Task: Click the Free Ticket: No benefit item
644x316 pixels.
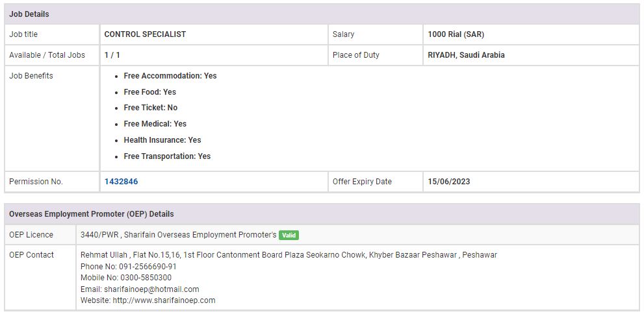Action: point(151,108)
